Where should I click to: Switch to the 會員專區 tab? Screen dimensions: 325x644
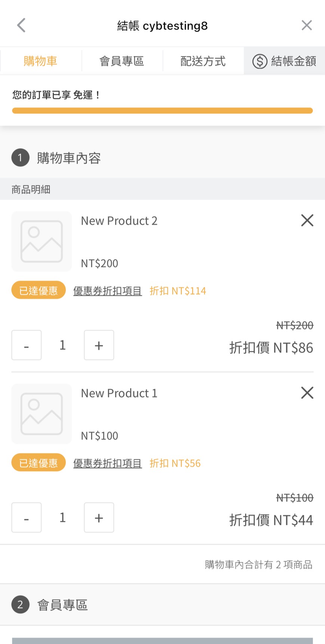[122, 61]
